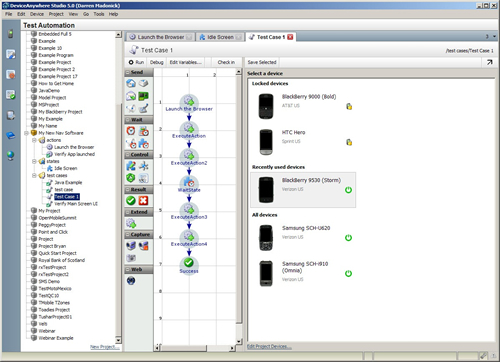
Task: Click the Run button
Action: coord(136,62)
